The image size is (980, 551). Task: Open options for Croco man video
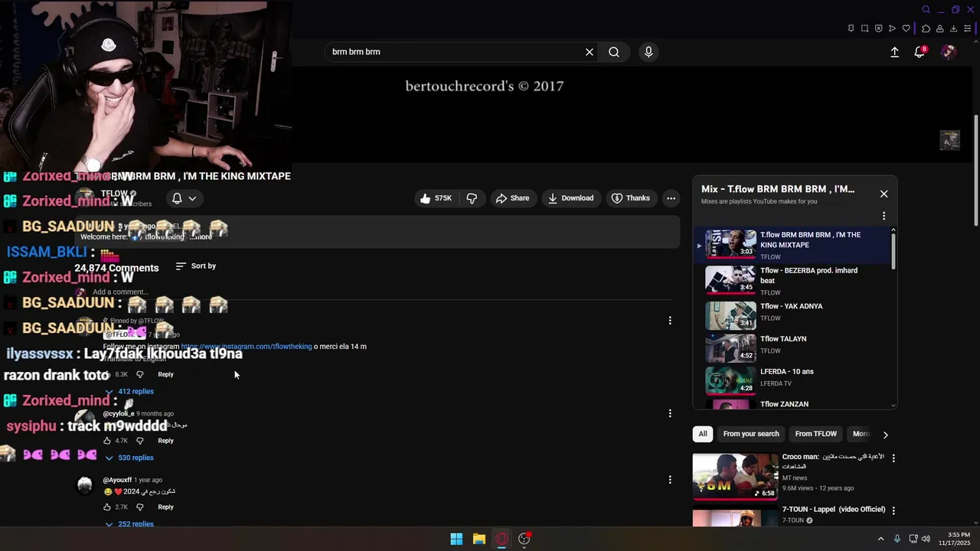[x=893, y=458]
